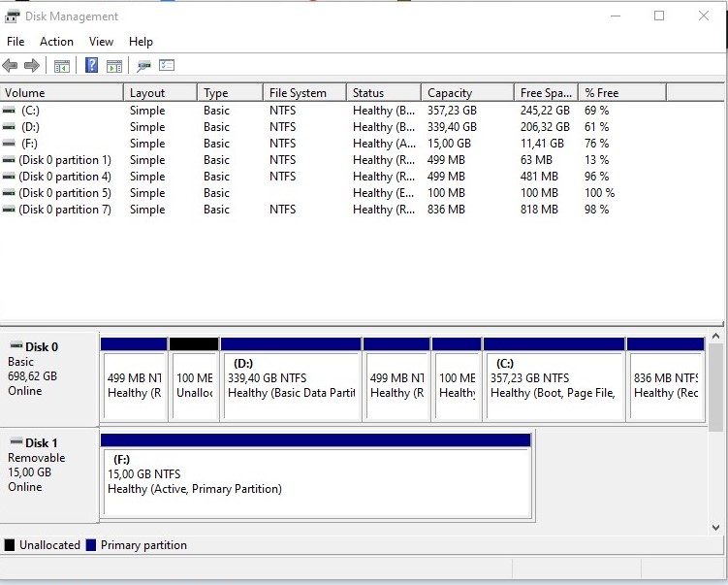Sort by Status column header

(x=384, y=93)
